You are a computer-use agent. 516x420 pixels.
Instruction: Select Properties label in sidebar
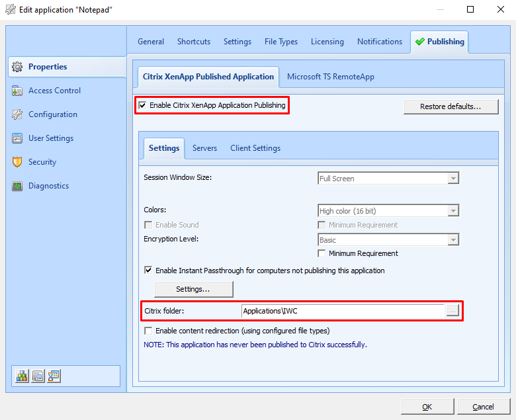[48, 67]
